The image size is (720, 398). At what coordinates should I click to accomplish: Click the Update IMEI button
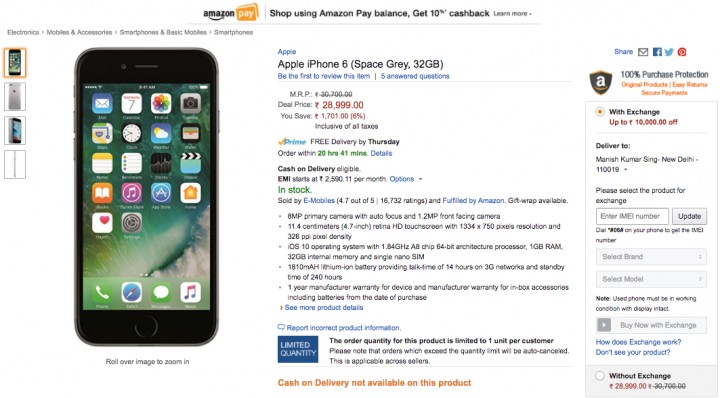(689, 216)
